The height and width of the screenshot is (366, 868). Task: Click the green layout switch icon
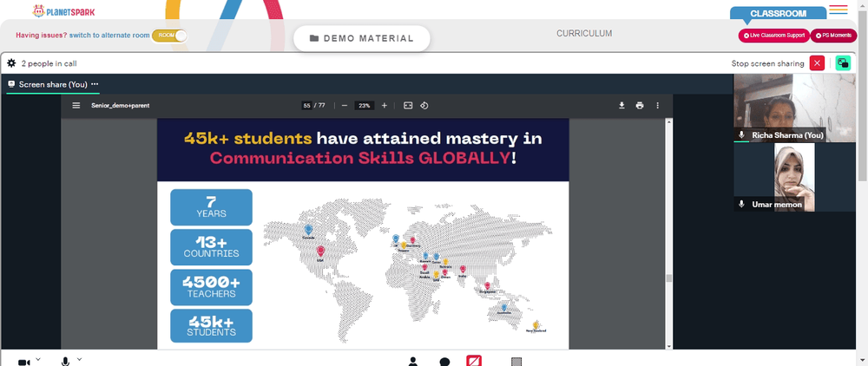tap(843, 63)
